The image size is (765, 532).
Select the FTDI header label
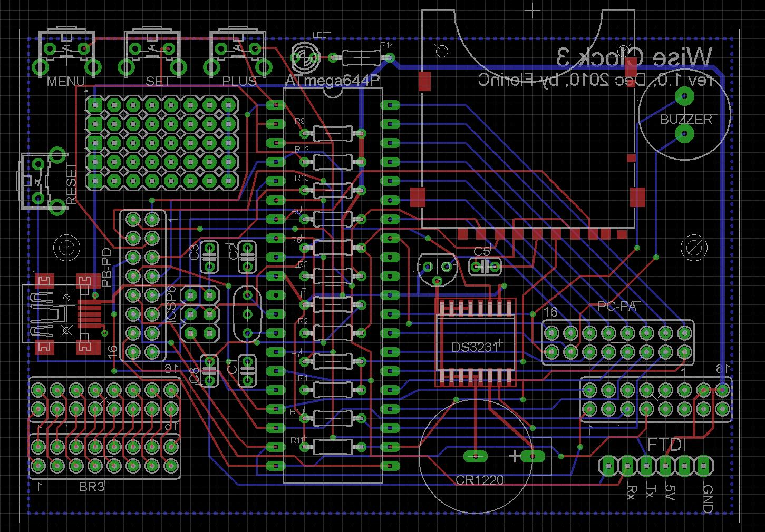pos(667,446)
